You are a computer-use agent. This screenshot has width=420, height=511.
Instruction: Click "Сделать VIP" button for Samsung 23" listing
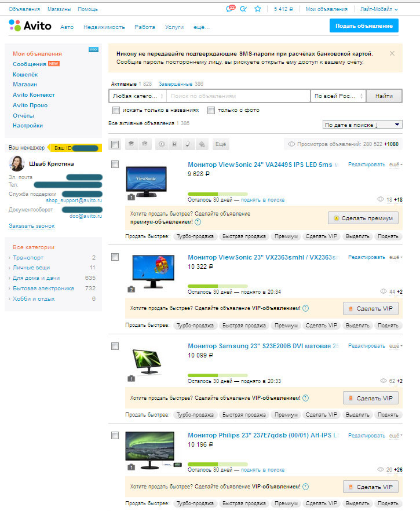[x=371, y=398]
